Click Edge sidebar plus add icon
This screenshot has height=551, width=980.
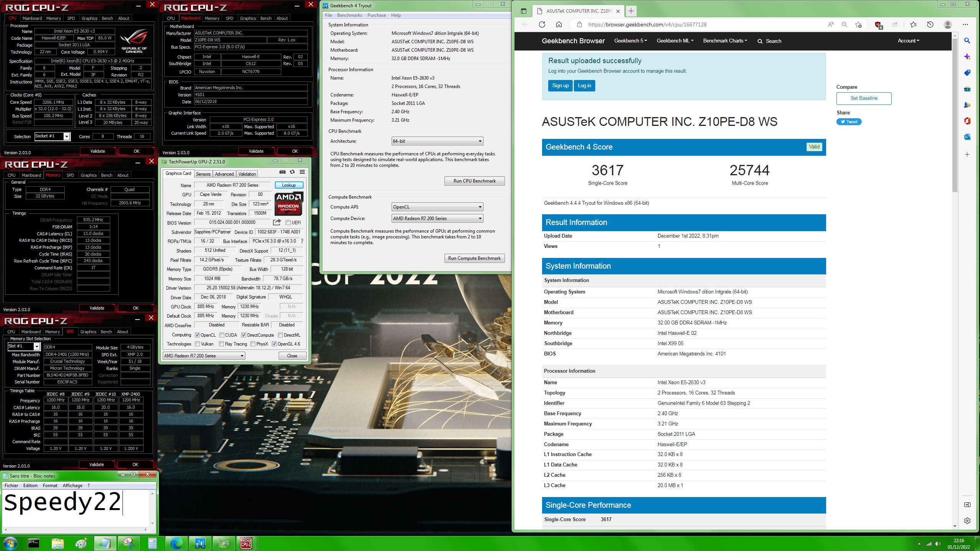[x=967, y=155]
